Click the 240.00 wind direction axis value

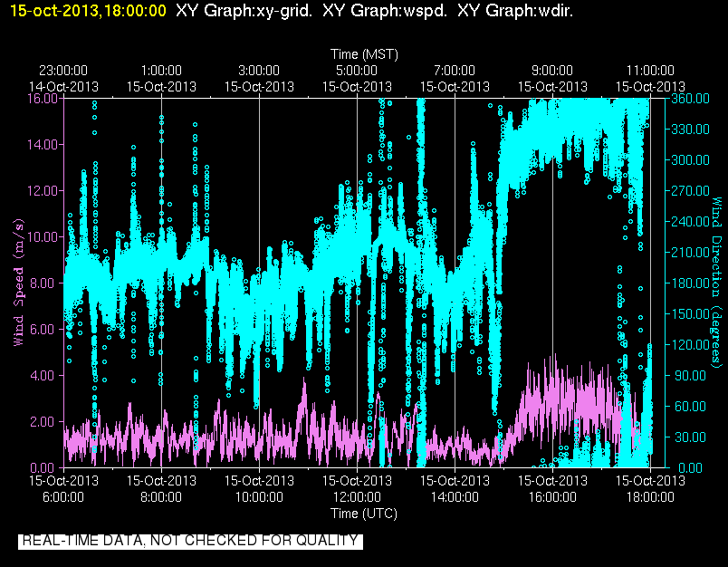(690, 222)
